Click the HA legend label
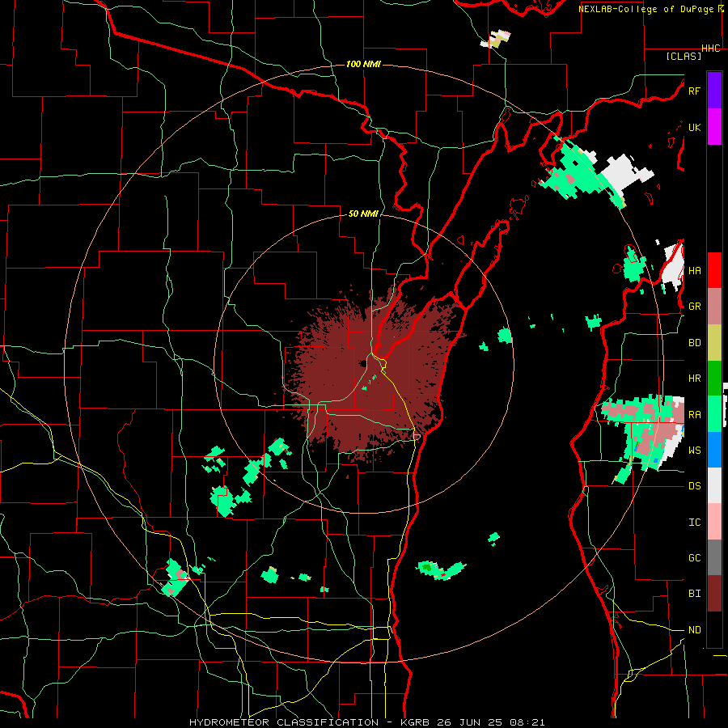The width and height of the screenshot is (728, 728). click(694, 271)
